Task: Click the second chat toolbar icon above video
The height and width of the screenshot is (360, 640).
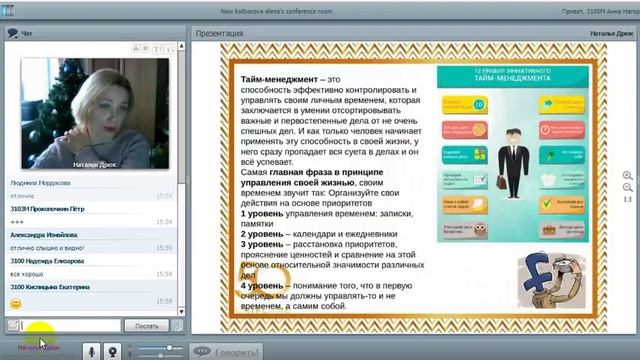Action: pyautogui.click(x=145, y=49)
